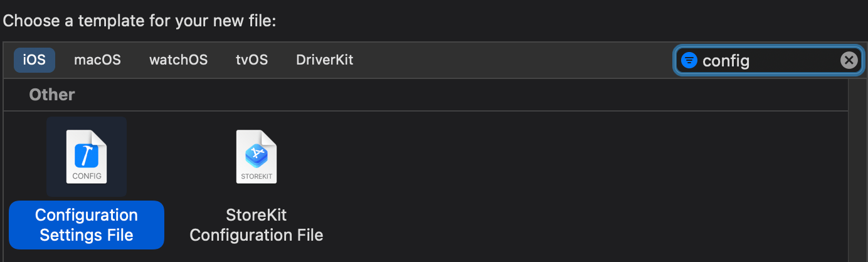868x262 pixels.
Task: Click the Other section header
Action: (x=52, y=95)
